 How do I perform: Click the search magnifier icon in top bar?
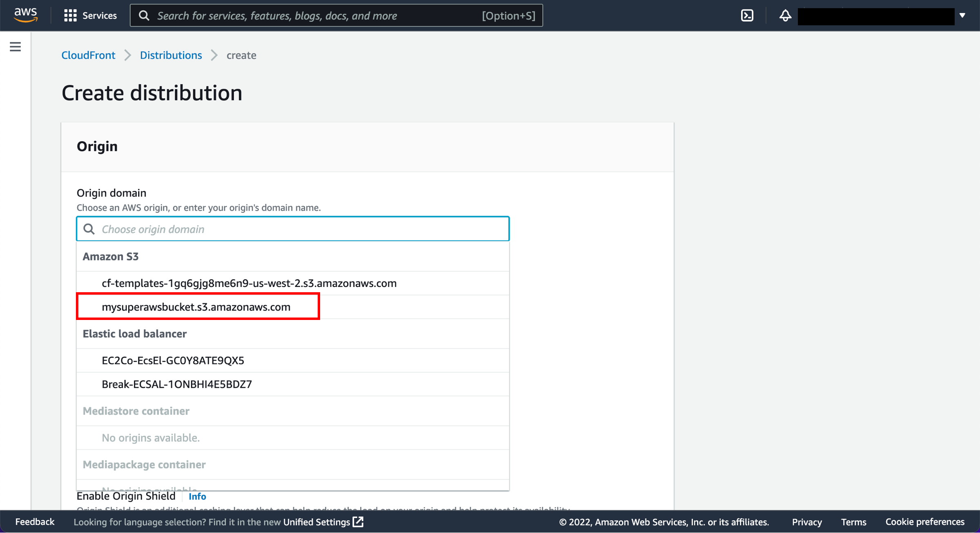click(144, 16)
